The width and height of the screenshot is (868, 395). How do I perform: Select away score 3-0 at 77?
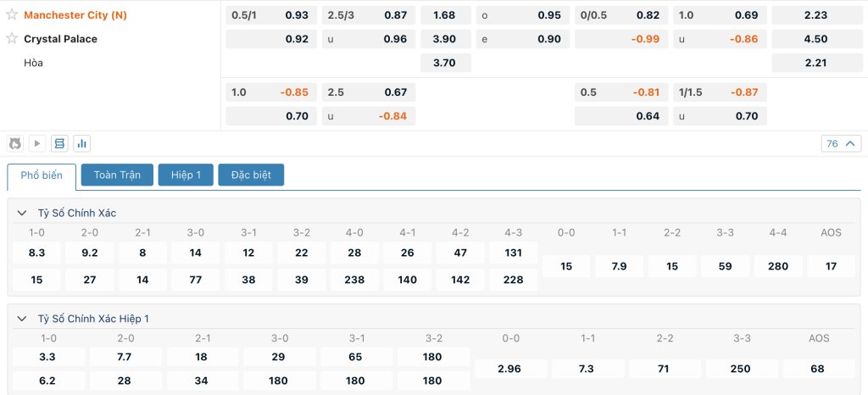[196, 280]
